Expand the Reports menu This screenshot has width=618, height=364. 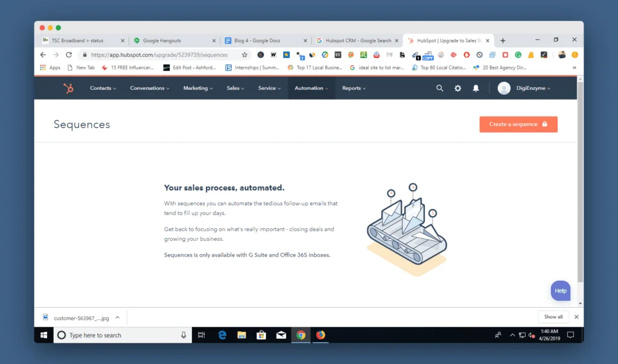coord(354,88)
